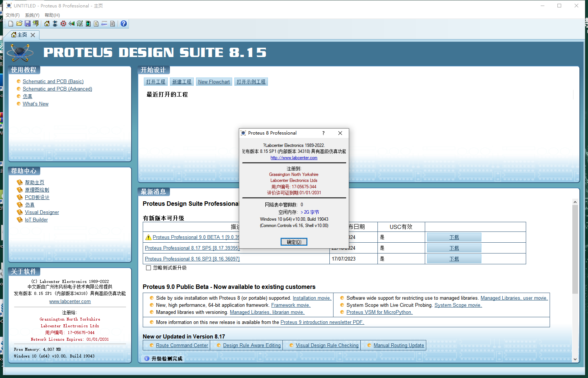This screenshot has height=378, width=588.
Task: Click the Open Project folder icon
Action: click(19, 23)
